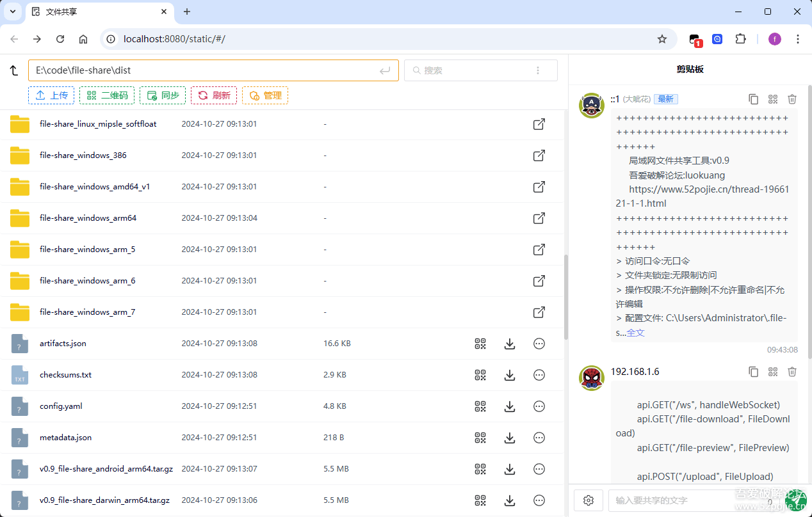
Task: Select file name checksums.txt
Action: 65,375
